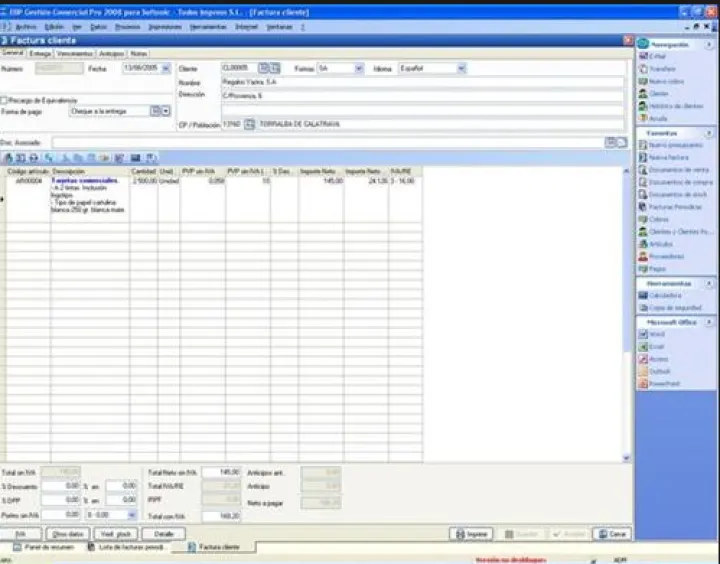The height and width of the screenshot is (564, 720).
Task: Open the Formas dropdown
Action: (358, 68)
